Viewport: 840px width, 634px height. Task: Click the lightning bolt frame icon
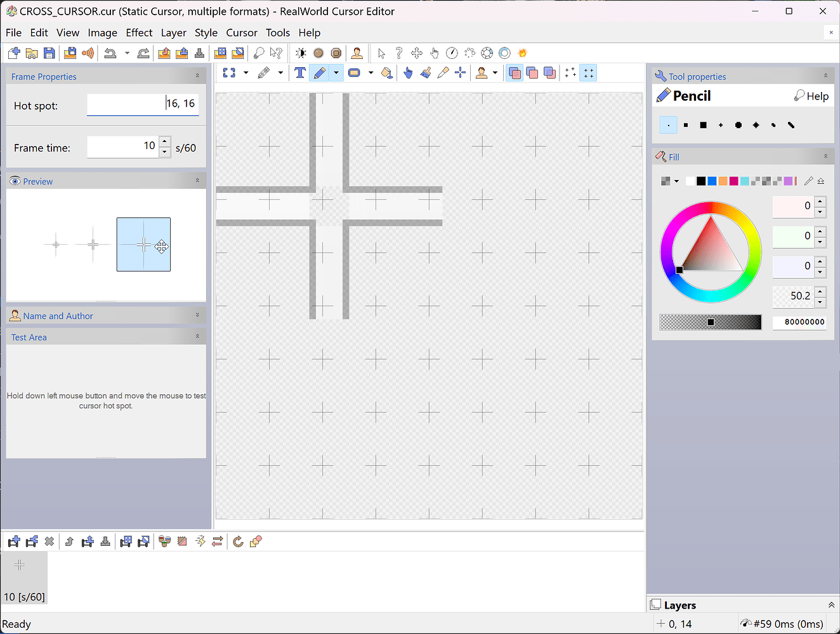pyautogui.click(x=200, y=541)
